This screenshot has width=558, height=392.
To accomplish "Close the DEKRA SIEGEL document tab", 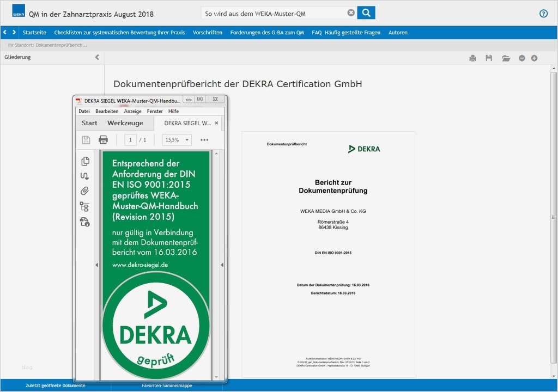I will click(217, 123).
